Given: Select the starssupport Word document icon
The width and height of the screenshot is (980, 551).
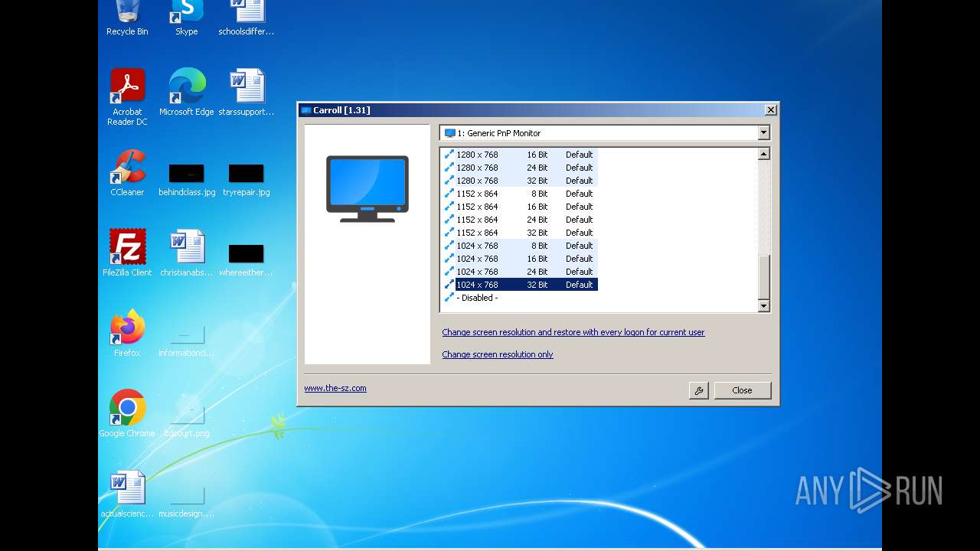Looking at the screenshot, I should click(x=247, y=92).
